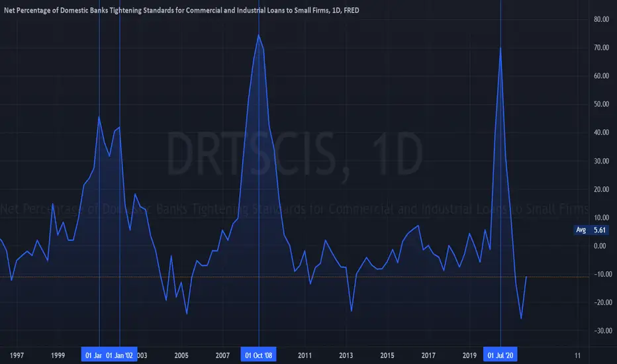Click the 60.00 value on price axis
The height and width of the screenshot is (364, 617).
pos(601,76)
